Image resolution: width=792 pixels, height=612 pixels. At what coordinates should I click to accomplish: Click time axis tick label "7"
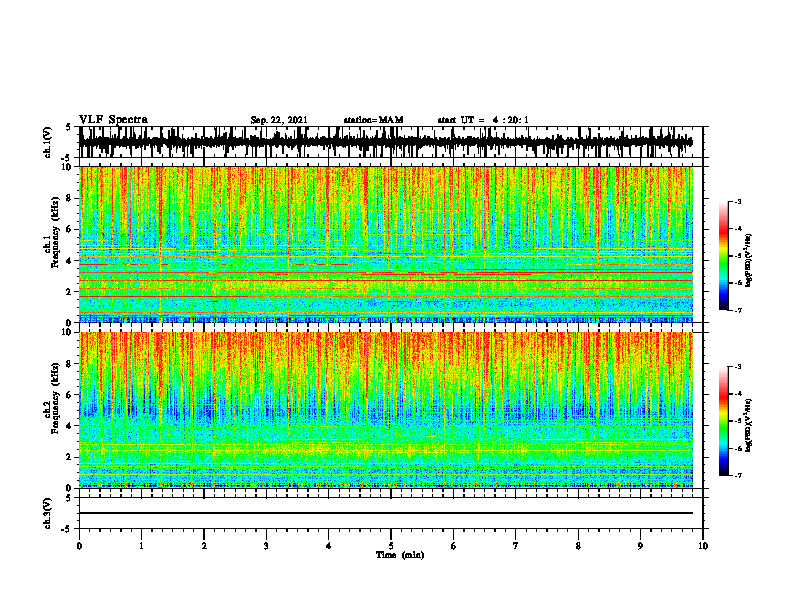[516, 546]
